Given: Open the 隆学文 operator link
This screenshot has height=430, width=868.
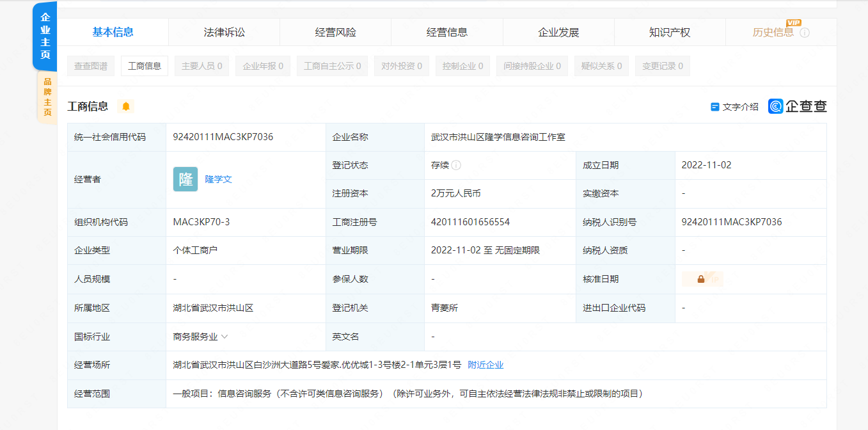Looking at the screenshot, I should (218, 179).
